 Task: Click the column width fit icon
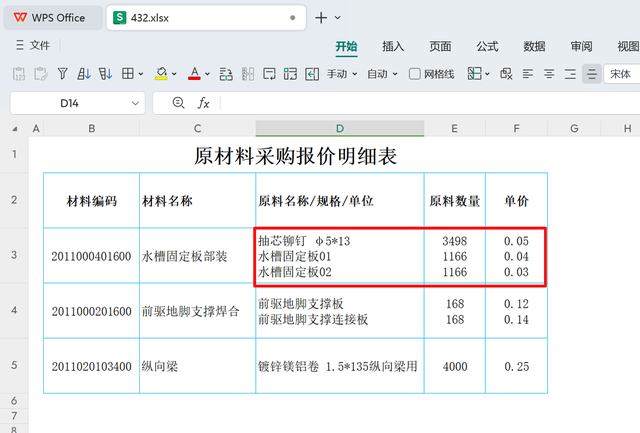pyautogui.click(x=312, y=74)
